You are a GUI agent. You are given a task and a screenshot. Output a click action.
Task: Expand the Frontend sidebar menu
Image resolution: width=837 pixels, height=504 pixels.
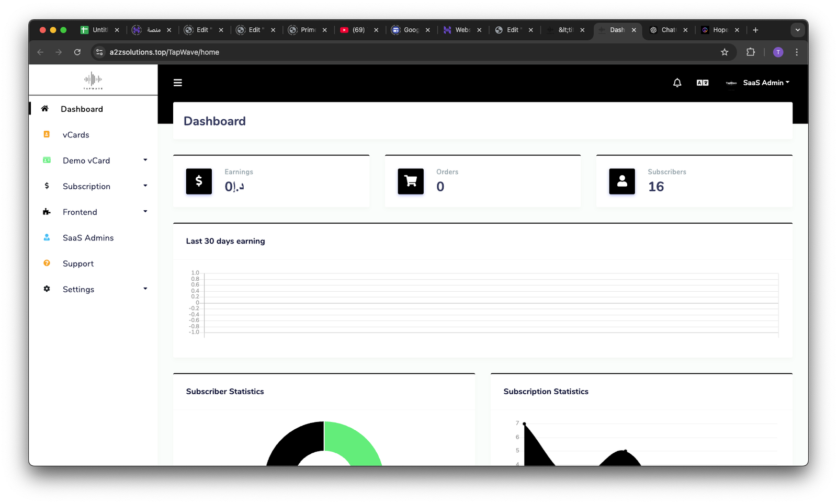point(80,212)
